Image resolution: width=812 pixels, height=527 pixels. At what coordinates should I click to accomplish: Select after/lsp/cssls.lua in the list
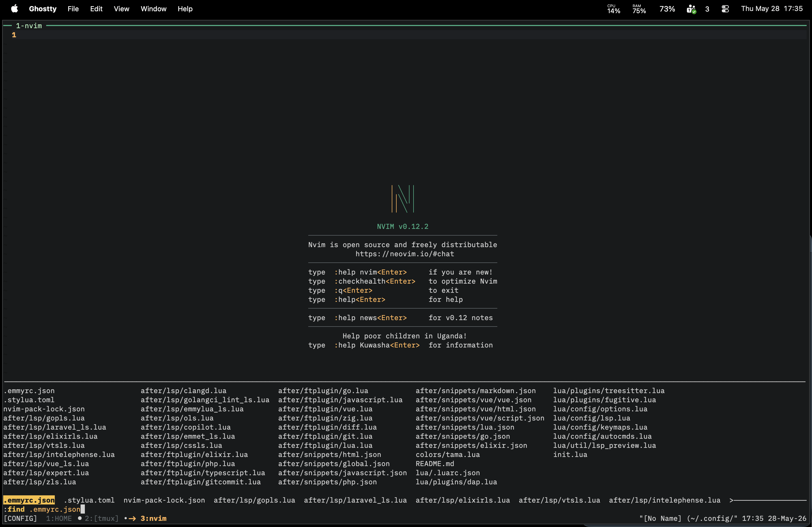[182, 445]
